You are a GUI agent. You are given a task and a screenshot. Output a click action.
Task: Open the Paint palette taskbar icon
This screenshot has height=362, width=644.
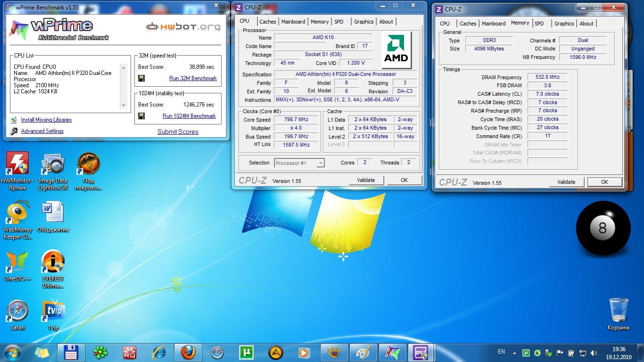[363, 352]
